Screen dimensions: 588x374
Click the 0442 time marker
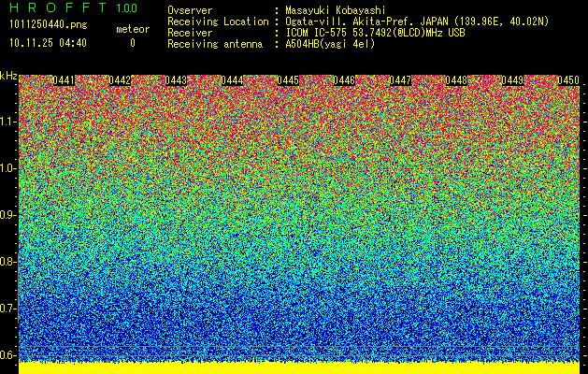[120, 80]
